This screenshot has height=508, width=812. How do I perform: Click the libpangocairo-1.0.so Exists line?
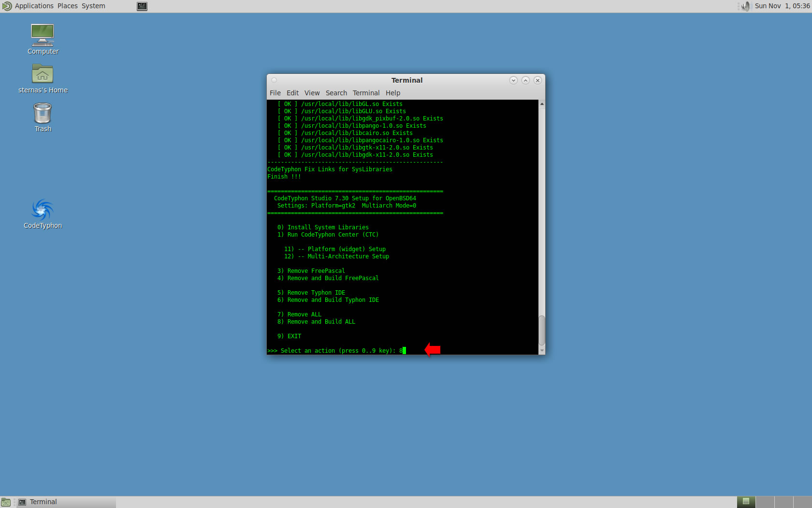(x=360, y=140)
